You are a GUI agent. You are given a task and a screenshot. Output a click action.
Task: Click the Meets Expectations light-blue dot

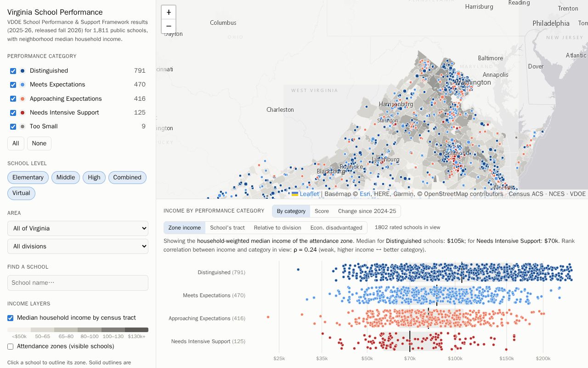point(23,85)
